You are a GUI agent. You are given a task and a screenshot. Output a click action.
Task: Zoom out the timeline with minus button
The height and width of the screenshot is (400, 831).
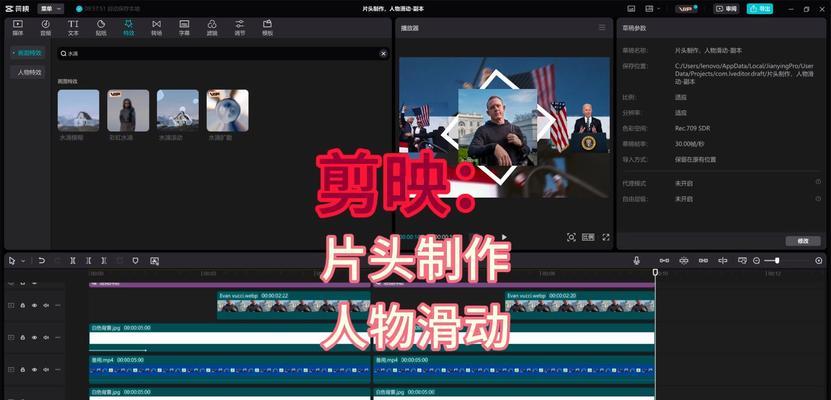coord(756,261)
